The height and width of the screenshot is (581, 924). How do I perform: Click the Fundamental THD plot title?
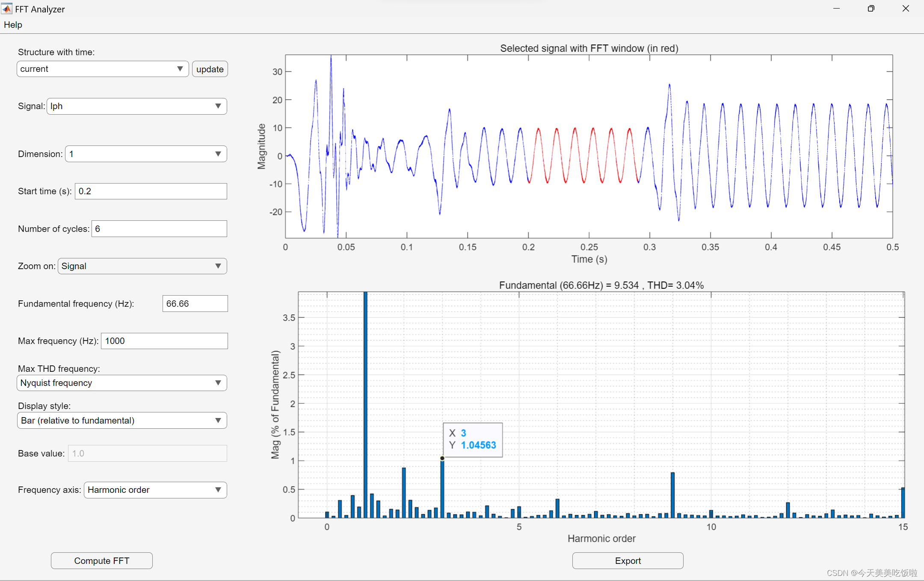point(601,285)
